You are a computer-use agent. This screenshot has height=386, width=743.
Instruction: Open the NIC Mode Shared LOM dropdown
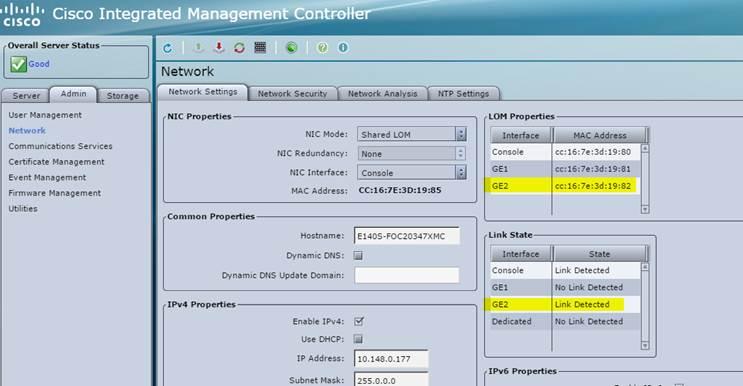(x=411, y=135)
